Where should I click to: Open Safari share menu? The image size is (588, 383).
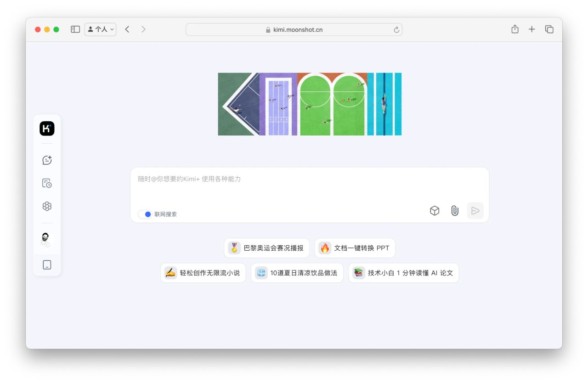pyautogui.click(x=515, y=29)
